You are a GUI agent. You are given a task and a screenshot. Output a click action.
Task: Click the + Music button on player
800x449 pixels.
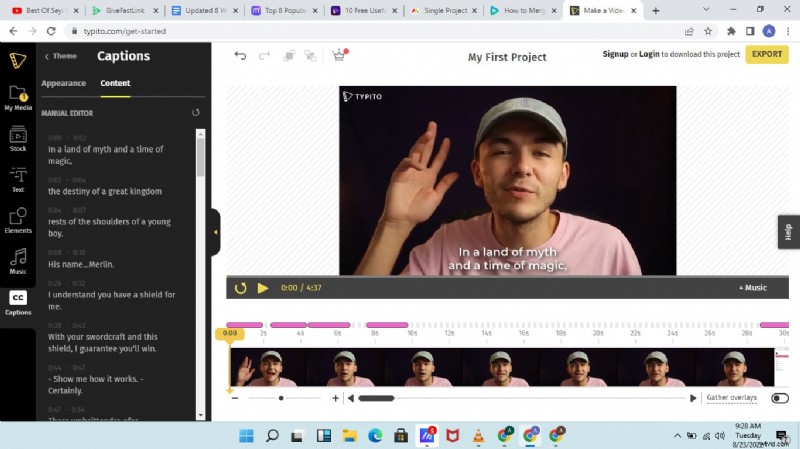(752, 288)
